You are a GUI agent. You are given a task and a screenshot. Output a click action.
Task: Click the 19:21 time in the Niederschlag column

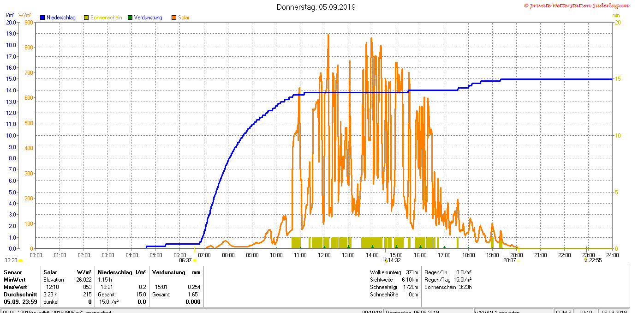click(x=107, y=287)
